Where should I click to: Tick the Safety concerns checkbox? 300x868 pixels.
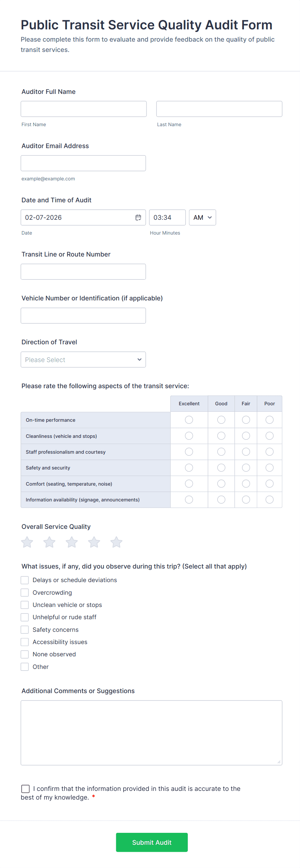tap(25, 630)
